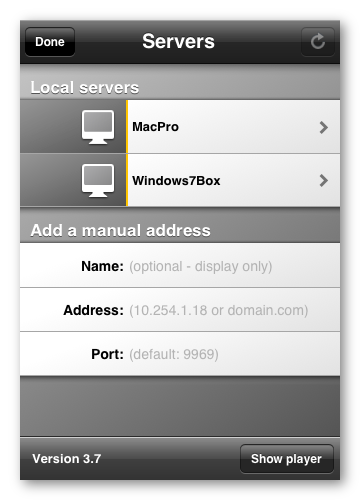Open the Windows7Box disclosure chevron
This screenshot has width=360, height=500.
(323, 180)
